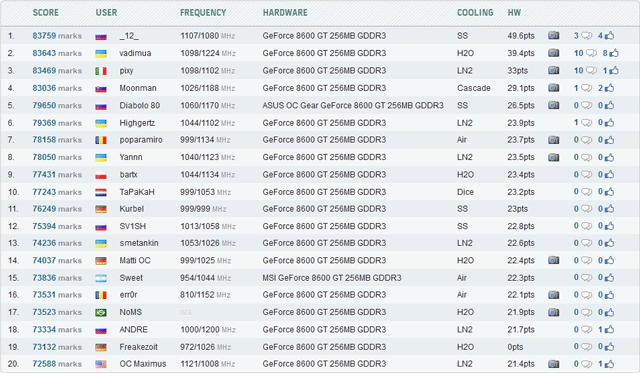
Task: Click the COOLING column header
Action: tap(475, 12)
